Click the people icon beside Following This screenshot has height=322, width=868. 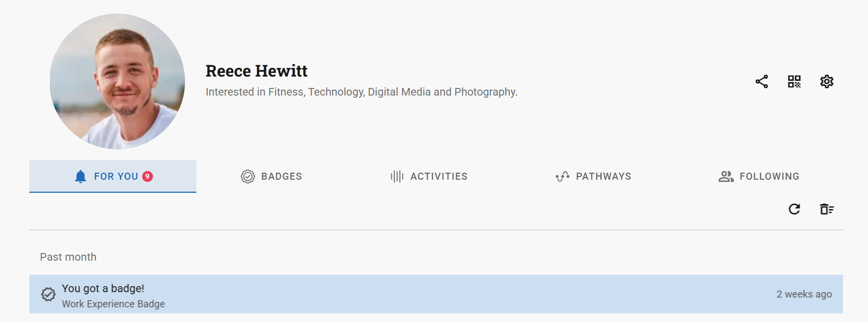[726, 176]
